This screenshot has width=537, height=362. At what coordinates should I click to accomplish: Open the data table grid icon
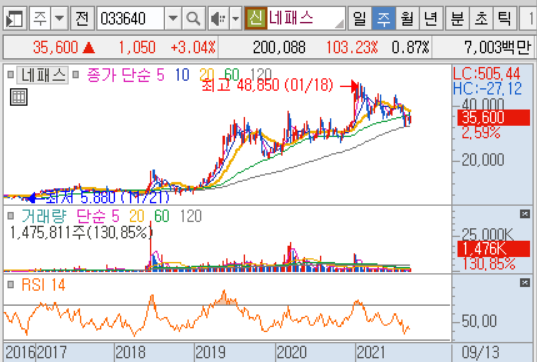point(19,97)
